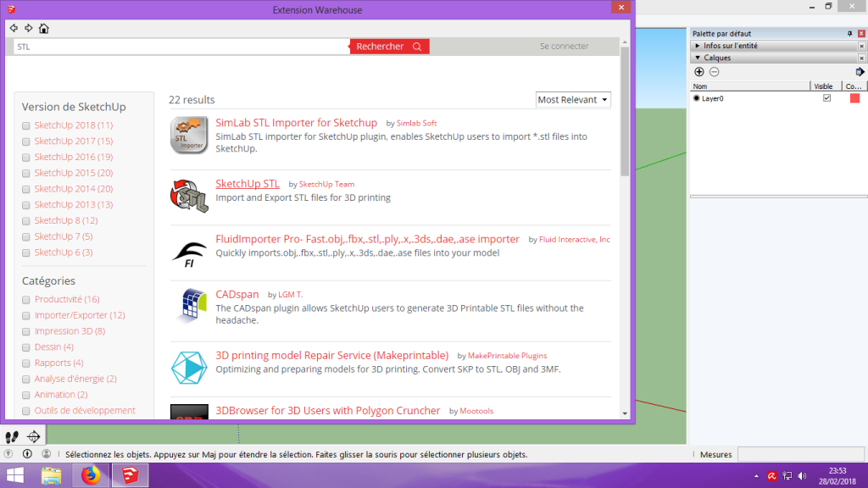Close the Calques panel

tap(861, 58)
